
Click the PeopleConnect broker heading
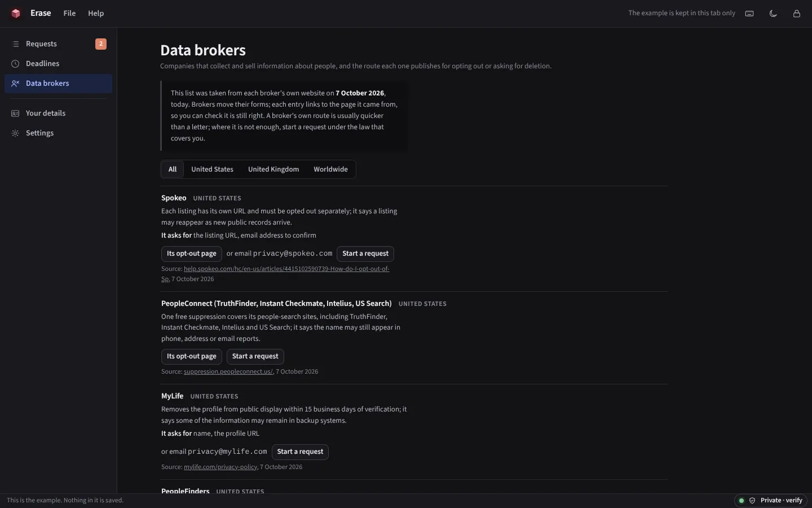(x=276, y=304)
